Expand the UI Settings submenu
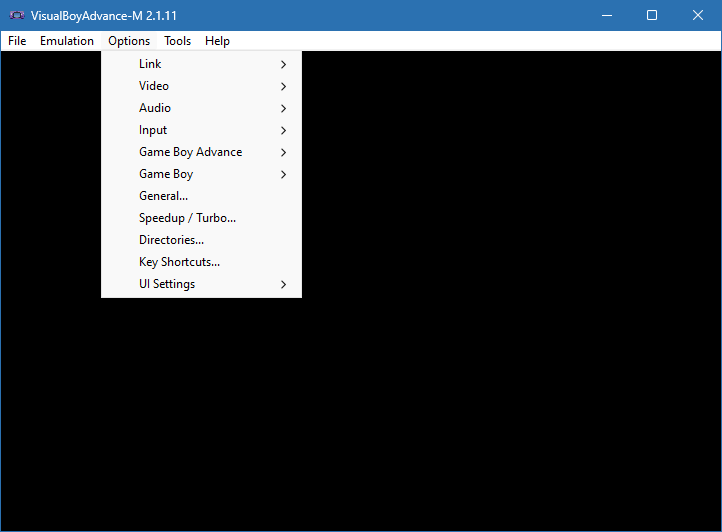 [x=201, y=284]
